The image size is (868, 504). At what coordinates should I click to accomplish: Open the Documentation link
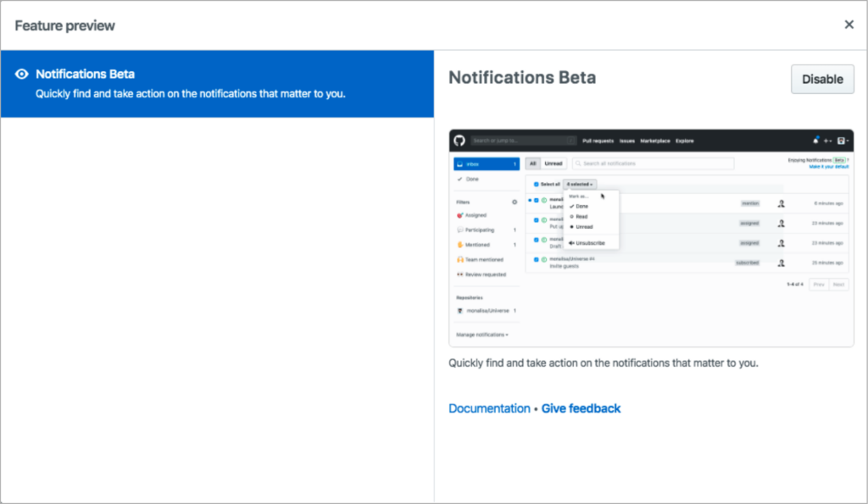click(x=489, y=408)
